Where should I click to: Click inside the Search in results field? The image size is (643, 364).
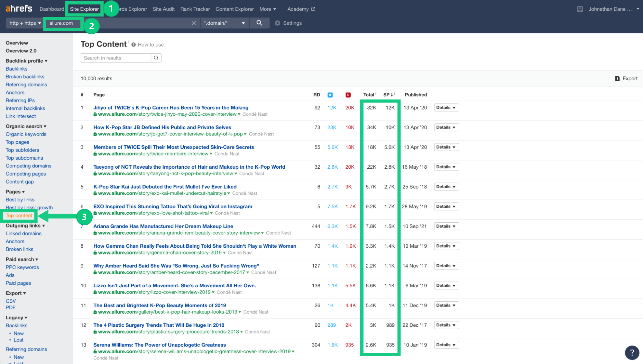click(116, 58)
